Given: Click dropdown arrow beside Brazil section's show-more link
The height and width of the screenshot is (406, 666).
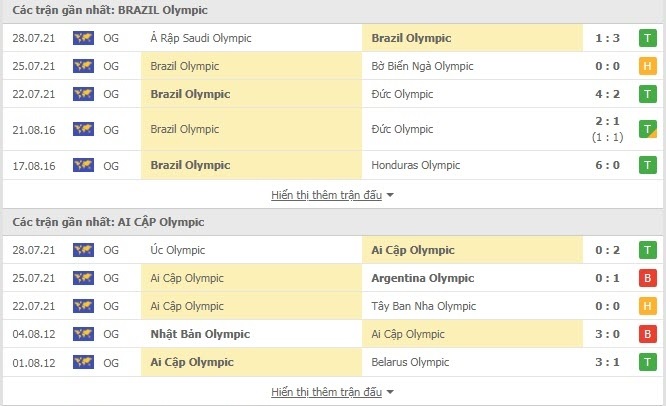Looking at the screenshot, I should tap(390, 195).
